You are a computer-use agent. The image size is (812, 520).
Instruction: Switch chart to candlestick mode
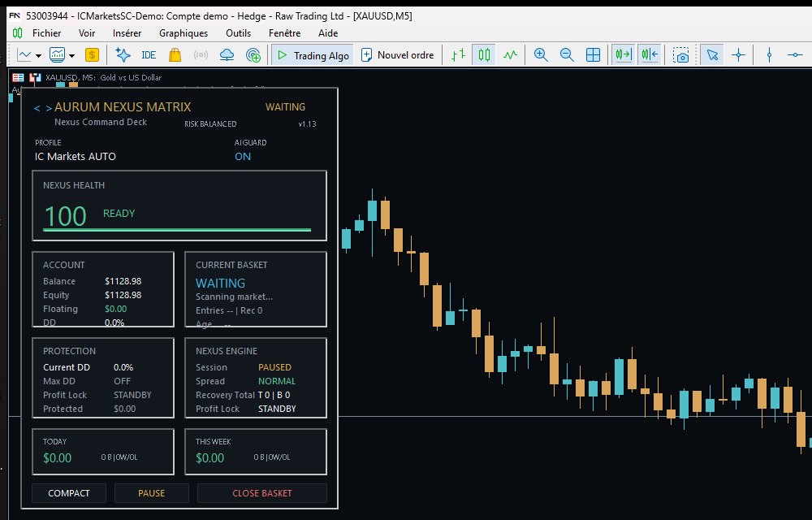coord(484,55)
